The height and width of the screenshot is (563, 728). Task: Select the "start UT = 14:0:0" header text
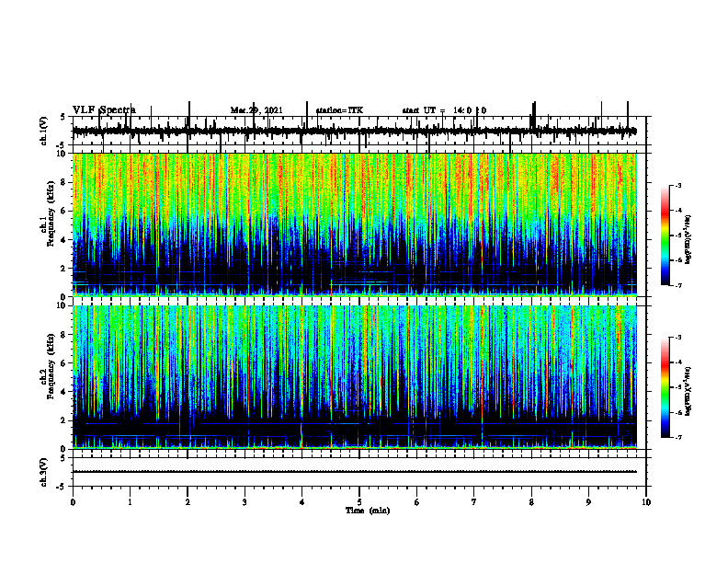click(444, 110)
